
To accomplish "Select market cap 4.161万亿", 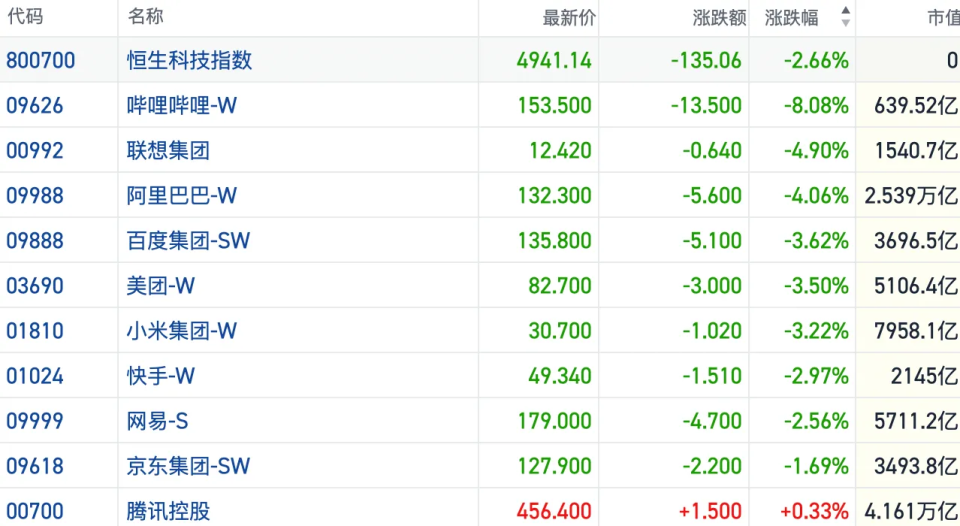I will tap(911, 511).
